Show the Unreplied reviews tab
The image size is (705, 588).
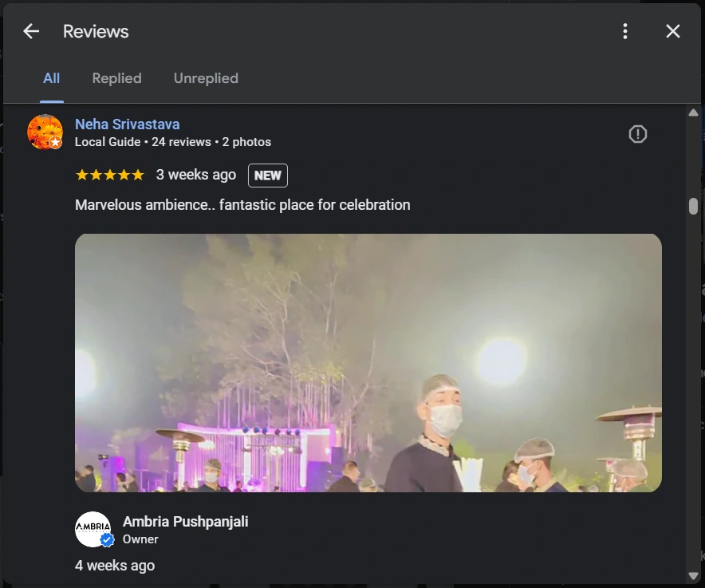tap(206, 78)
